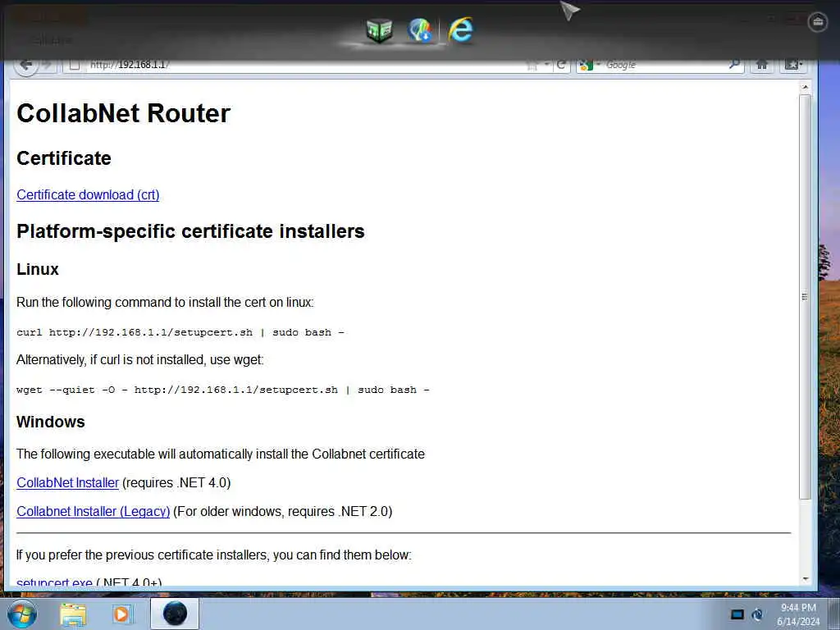The height and width of the screenshot is (630, 840).
Task: Go to the browser home page
Action: [x=761, y=65]
